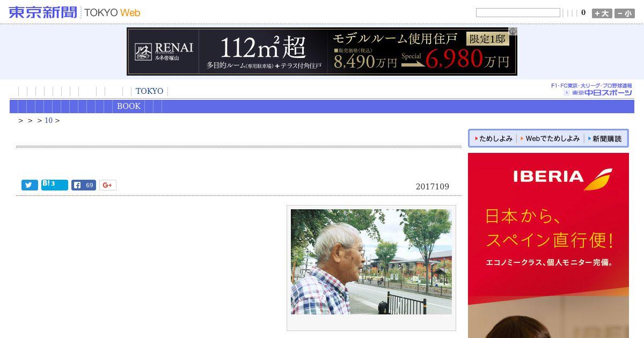
Task: Open the 東京新聞 TOKYO Web logo
Action: tap(75, 12)
